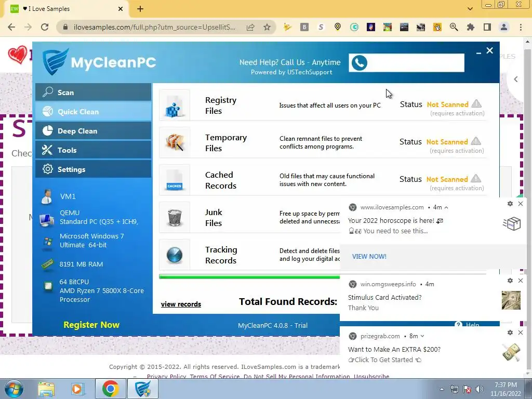Screen dimensions: 532x399
Task: Click the share page icon in address bar
Action: [250, 27]
